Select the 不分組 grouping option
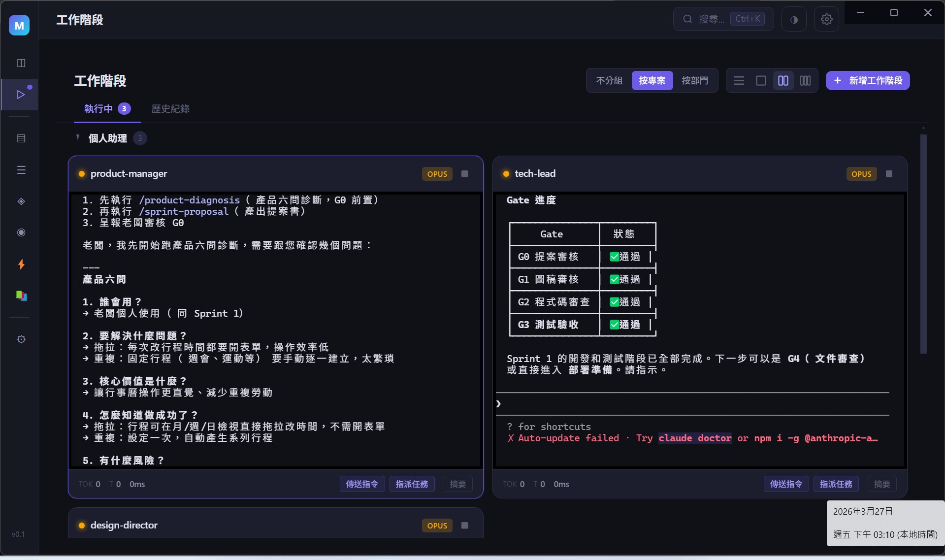The image size is (945, 560). (x=609, y=80)
